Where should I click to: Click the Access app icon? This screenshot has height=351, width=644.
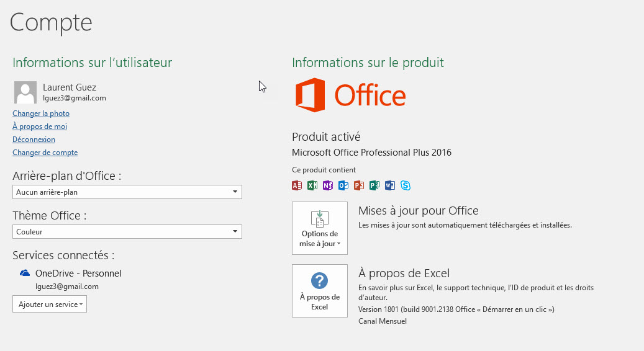[297, 185]
